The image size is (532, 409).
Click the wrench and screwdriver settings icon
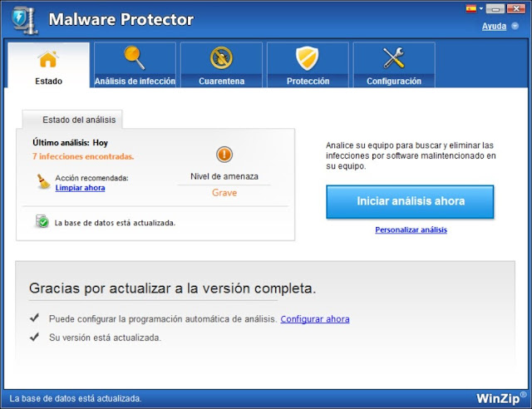tap(393, 58)
